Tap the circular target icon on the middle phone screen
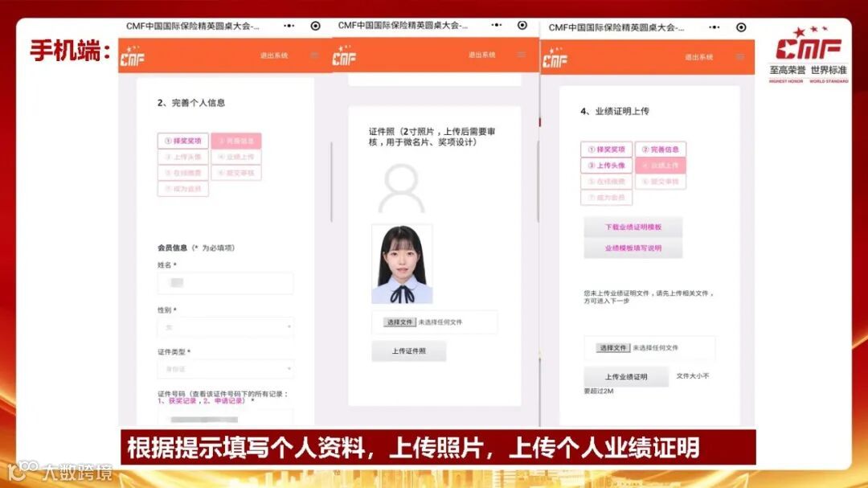Viewport: 868px width, 488px height. point(522,26)
